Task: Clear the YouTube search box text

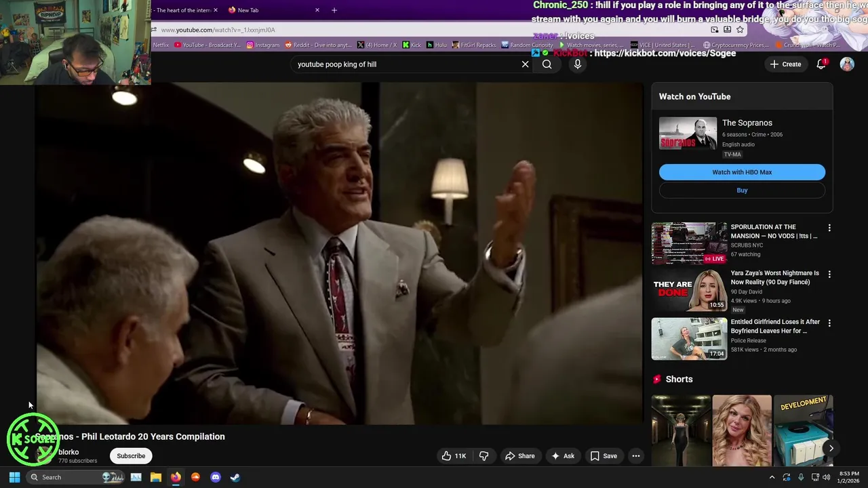Action: pyautogui.click(x=525, y=64)
